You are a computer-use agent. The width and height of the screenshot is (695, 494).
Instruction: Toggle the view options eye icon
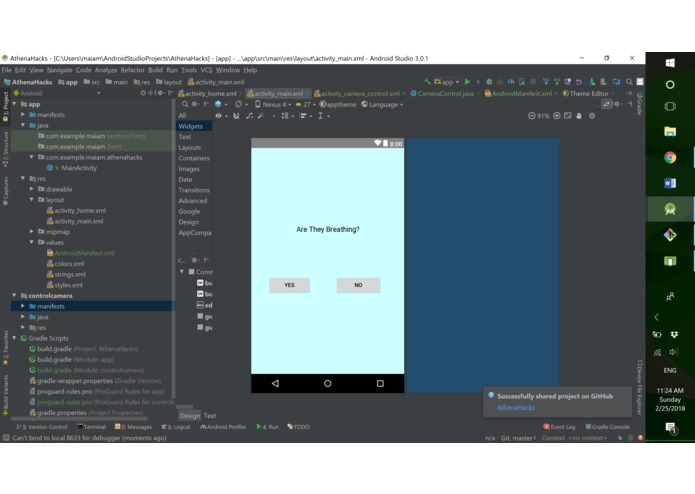[219, 116]
